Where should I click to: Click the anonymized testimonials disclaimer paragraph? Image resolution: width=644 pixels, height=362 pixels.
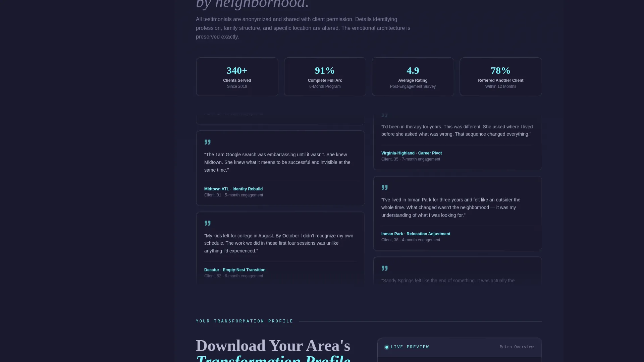pyautogui.click(x=303, y=28)
